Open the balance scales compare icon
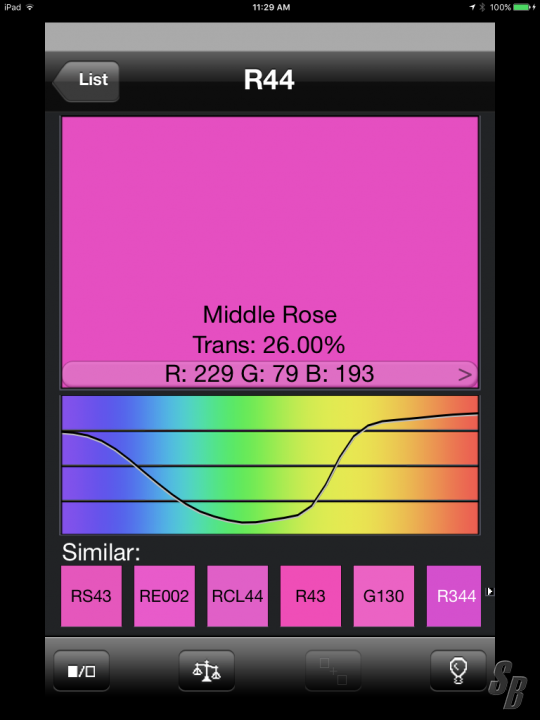This screenshot has width=540, height=720. 207,671
